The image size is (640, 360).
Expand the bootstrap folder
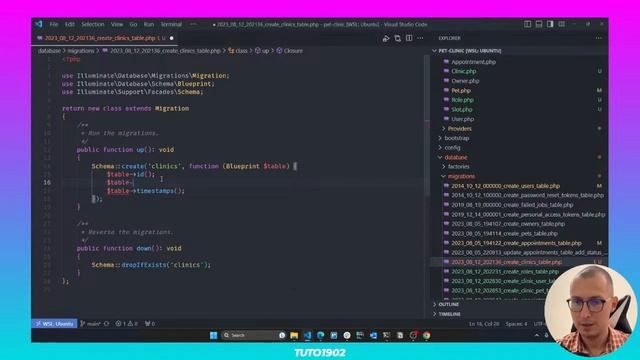pos(457,138)
